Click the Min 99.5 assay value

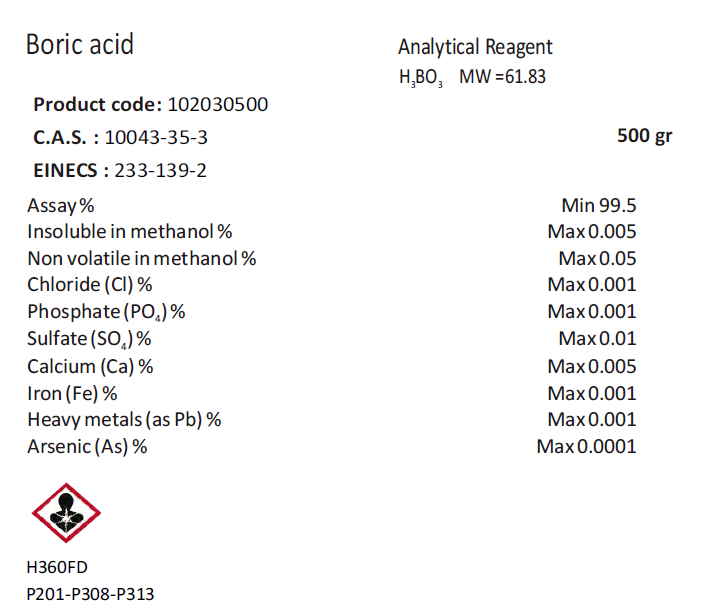(x=599, y=206)
